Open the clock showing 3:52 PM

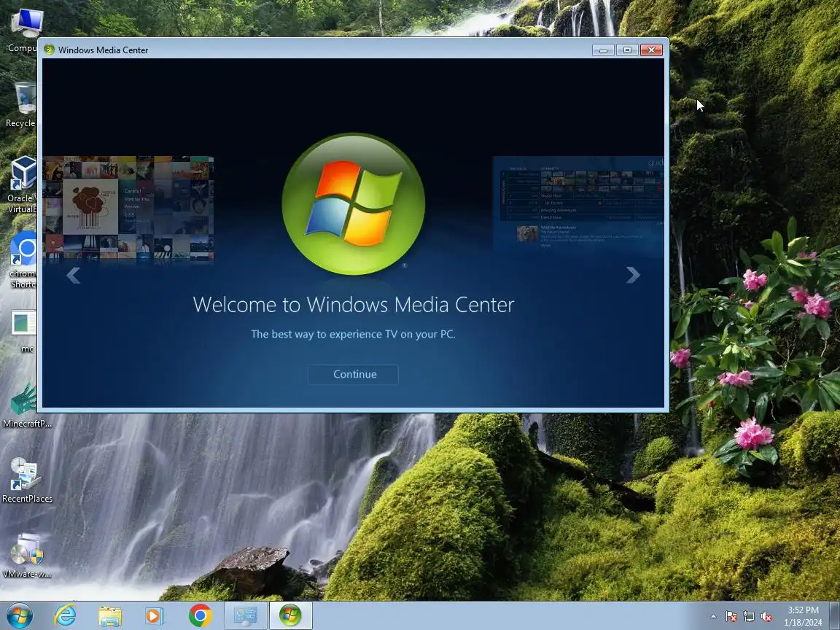803,616
